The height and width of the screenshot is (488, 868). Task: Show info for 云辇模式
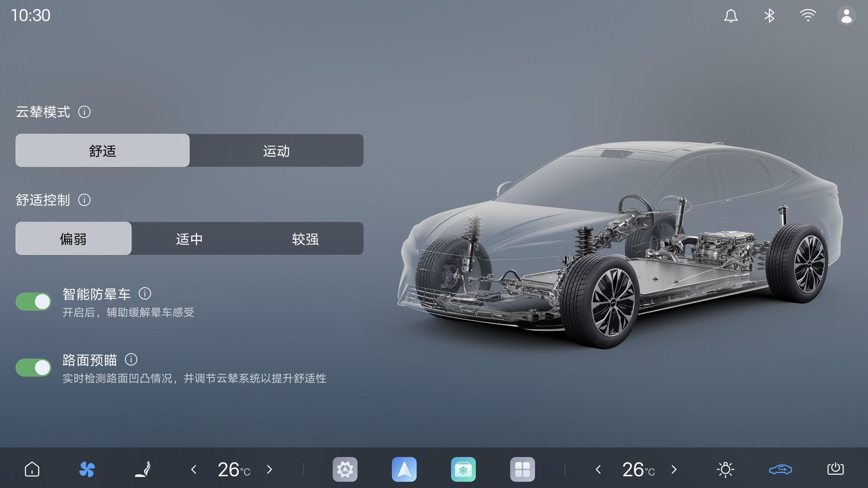click(84, 112)
